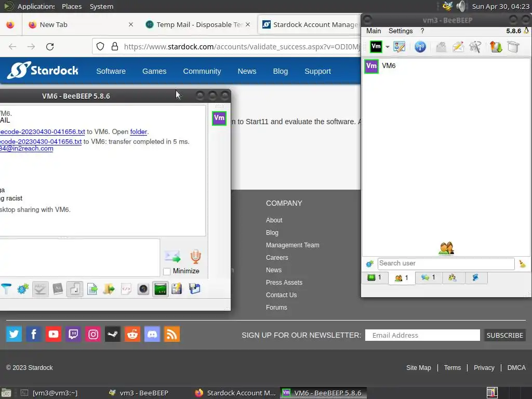Viewport: 532px width, 399px height.
Task: Open the blue funnel filter icon in chat toolbar
Action: [x=6, y=289]
